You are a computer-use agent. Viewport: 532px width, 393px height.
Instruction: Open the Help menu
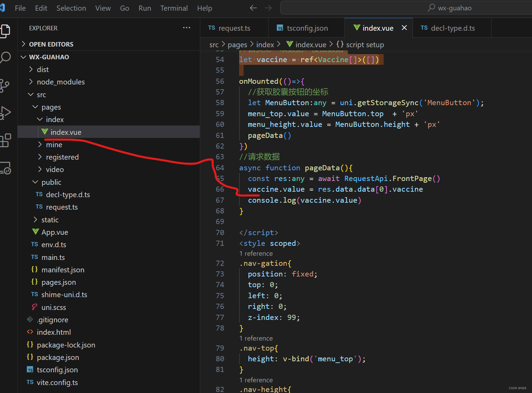(x=205, y=8)
